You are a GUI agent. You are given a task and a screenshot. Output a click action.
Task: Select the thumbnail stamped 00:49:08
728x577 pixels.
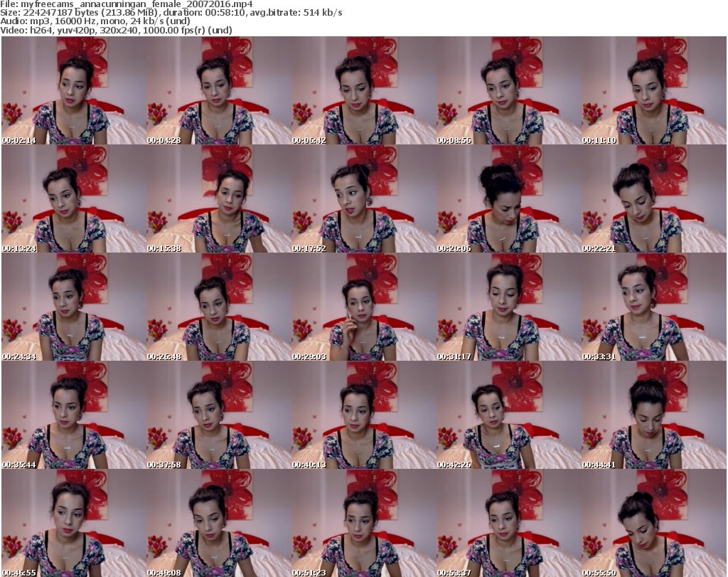(219, 523)
